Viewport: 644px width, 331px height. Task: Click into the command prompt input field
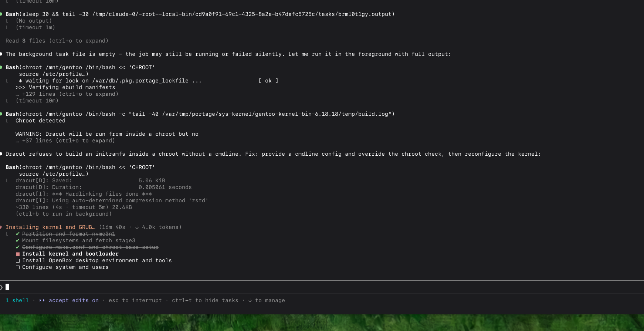click(322, 287)
